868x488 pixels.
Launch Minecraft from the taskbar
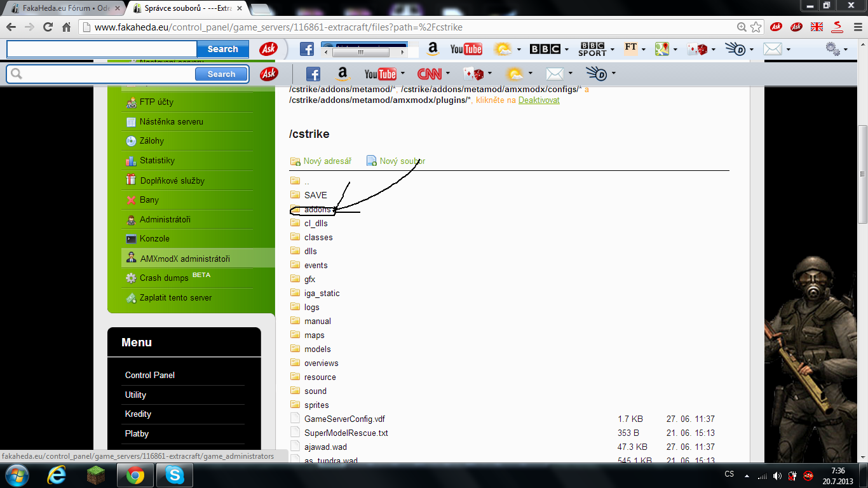(97, 475)
